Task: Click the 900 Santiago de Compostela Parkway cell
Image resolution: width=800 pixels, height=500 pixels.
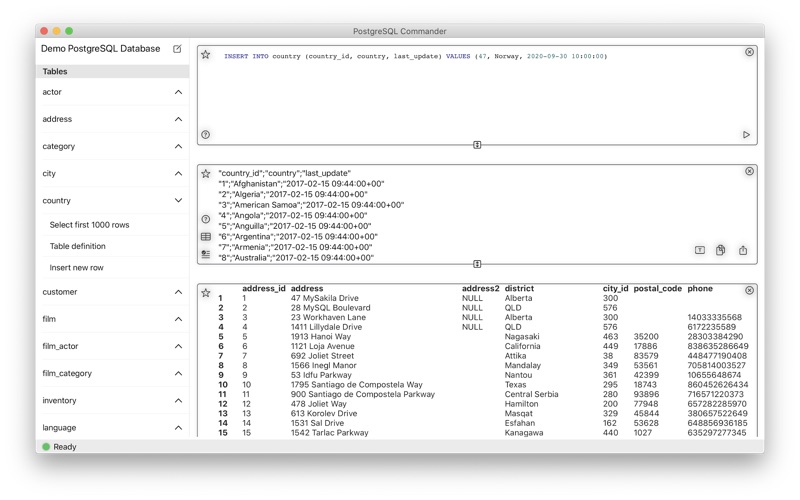Action: [363, 394]
